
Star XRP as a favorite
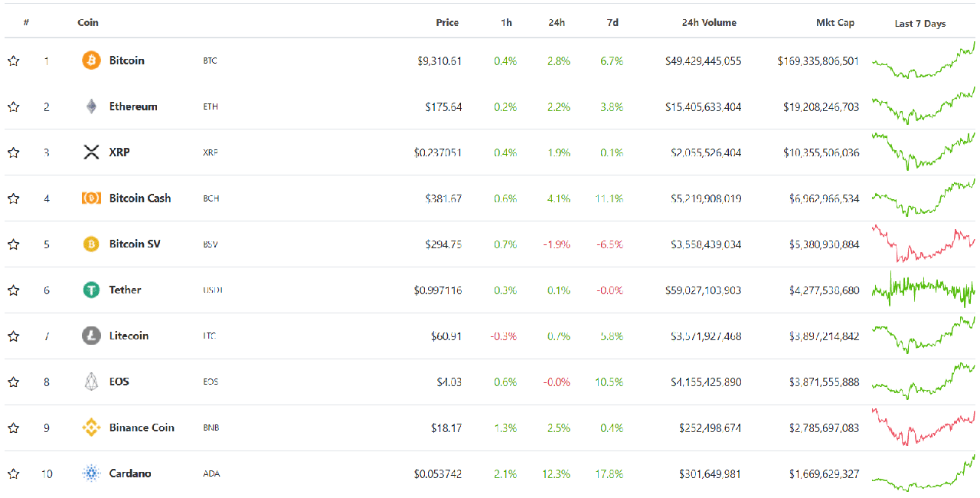point(13,152)
